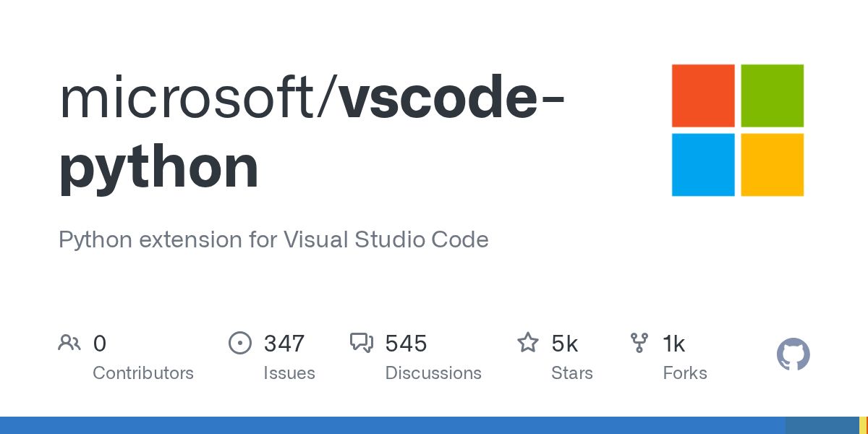Click the 347 issues count
The width and height of the screenshot is (868, 434).
pos(284,344)
